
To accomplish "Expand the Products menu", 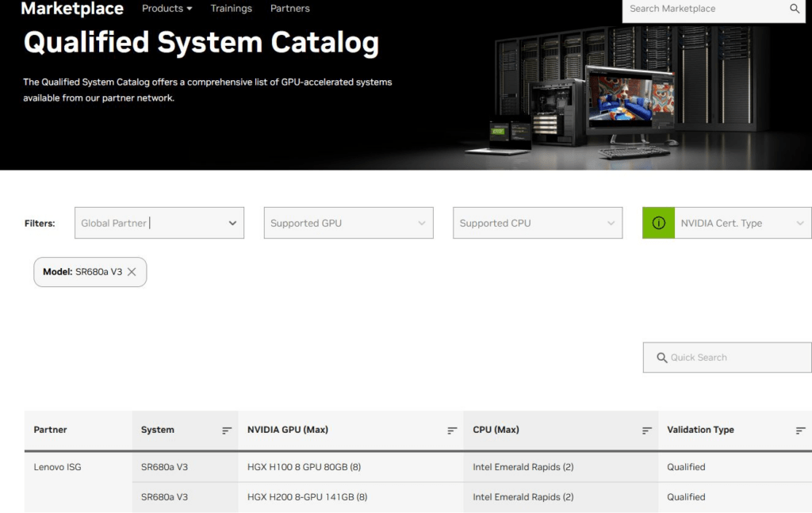I will [x=167, y=8].
